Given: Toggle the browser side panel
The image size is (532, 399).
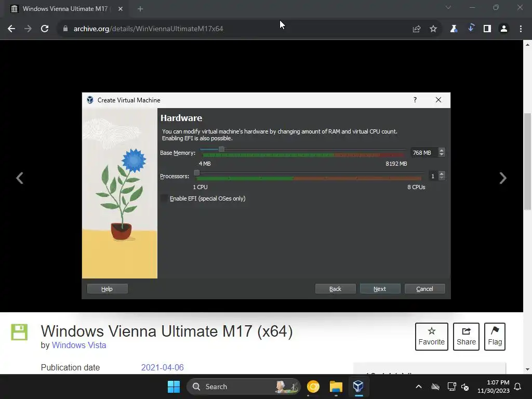Looking at the screenshot, I should tap(487, 29).
